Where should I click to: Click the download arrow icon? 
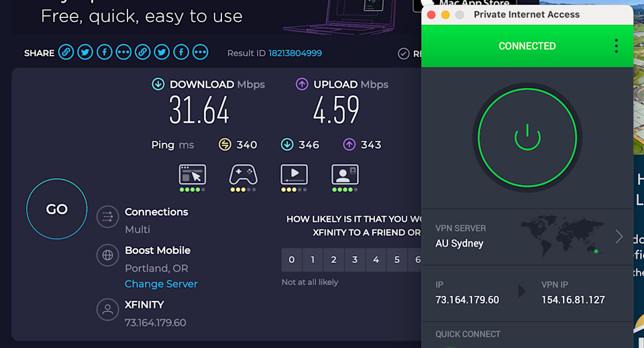click(x=158, y=84)
